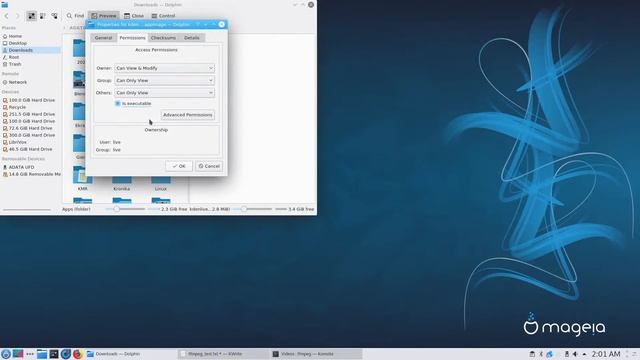This screenshot has height=360, width=640.
Task: Click the Advanced Permissions button
Action: pos(188,115)
